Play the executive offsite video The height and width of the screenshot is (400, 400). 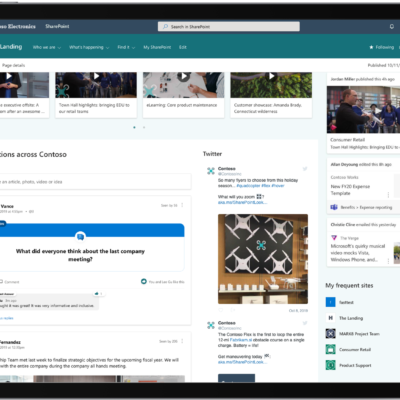click(9, 76)
